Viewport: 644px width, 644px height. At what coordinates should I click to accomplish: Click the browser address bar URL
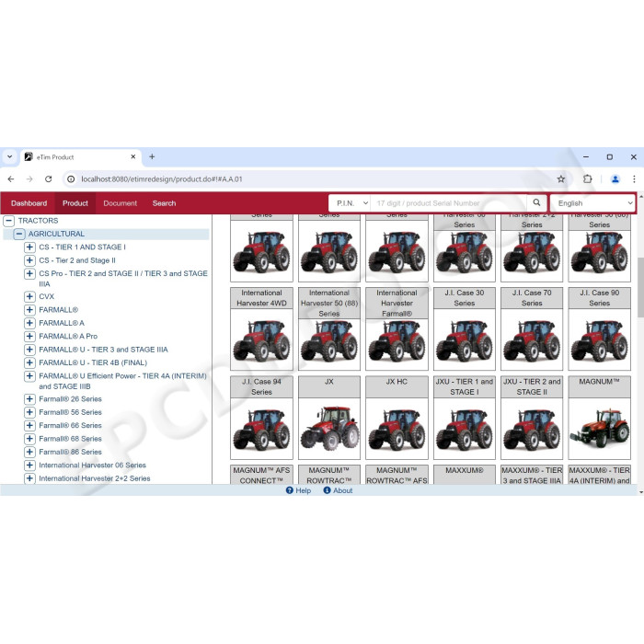(162, 179)
